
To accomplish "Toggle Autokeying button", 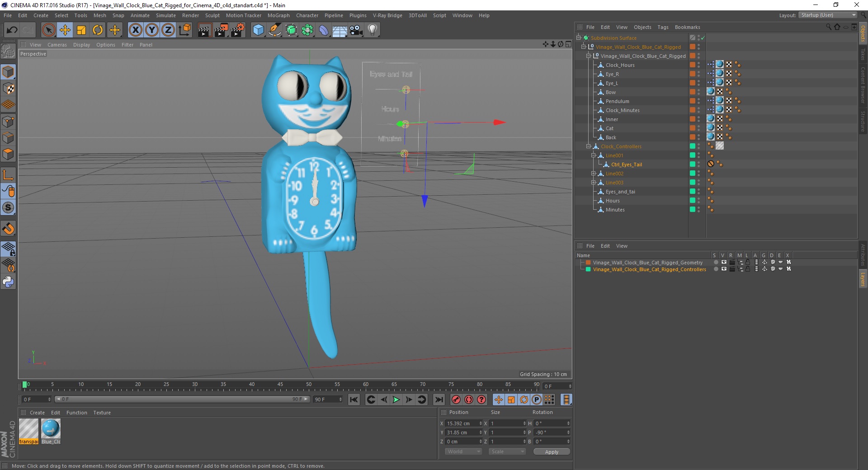I will [468, 399].
